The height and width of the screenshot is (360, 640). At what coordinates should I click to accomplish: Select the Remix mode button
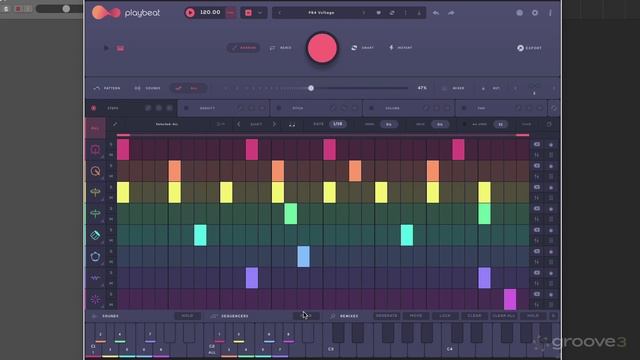click(281, 48)
